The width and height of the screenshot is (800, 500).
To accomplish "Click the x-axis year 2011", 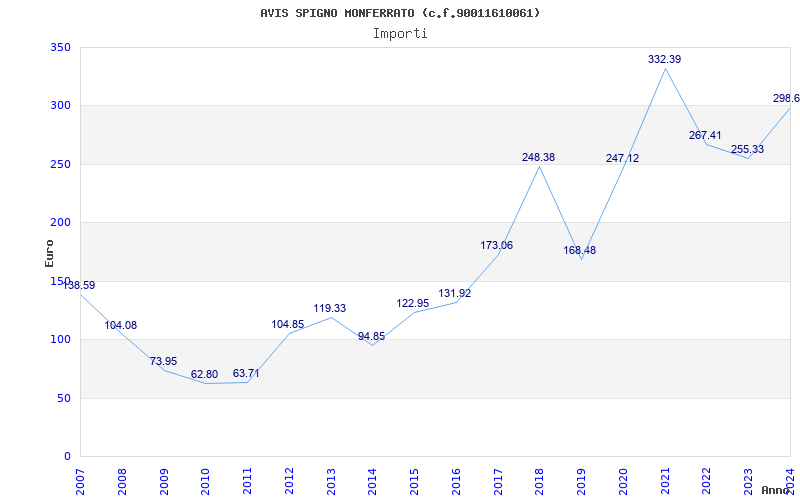I will click(247, 482).
